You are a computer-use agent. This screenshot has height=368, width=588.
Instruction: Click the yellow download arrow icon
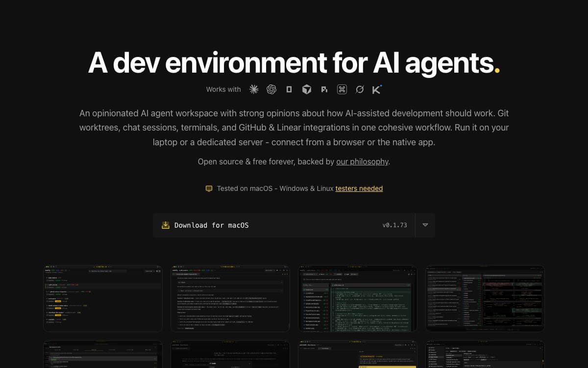(166, 225)
